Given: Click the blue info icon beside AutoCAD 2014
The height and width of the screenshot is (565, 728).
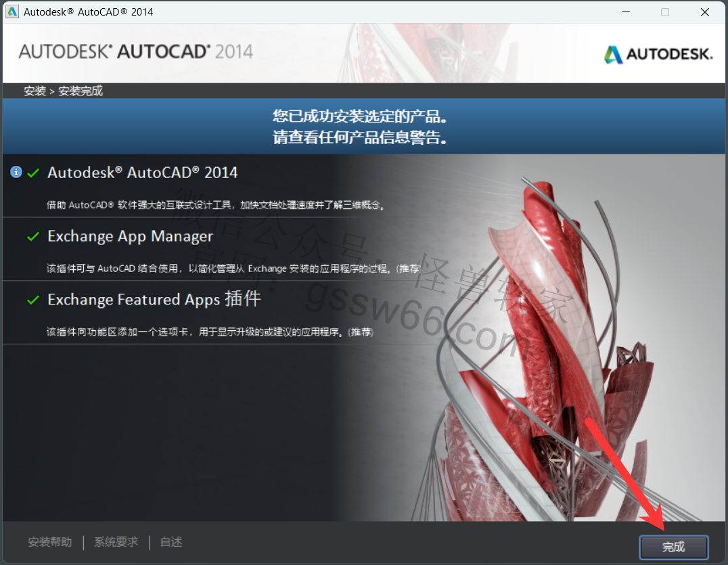Looking at the screenshot, I should tap(16, 173).
